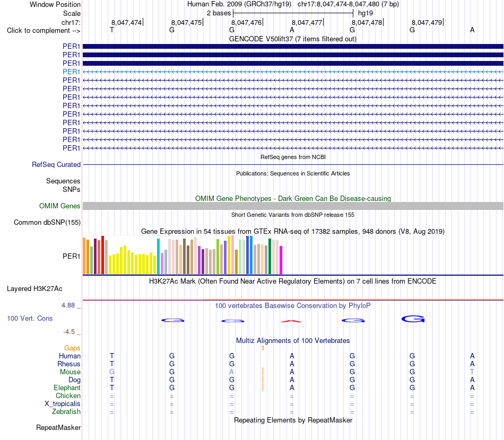This screenshot has width=504, height=440.
Task: Click the 4.88 conservation scale value
Action: [68, 305]
